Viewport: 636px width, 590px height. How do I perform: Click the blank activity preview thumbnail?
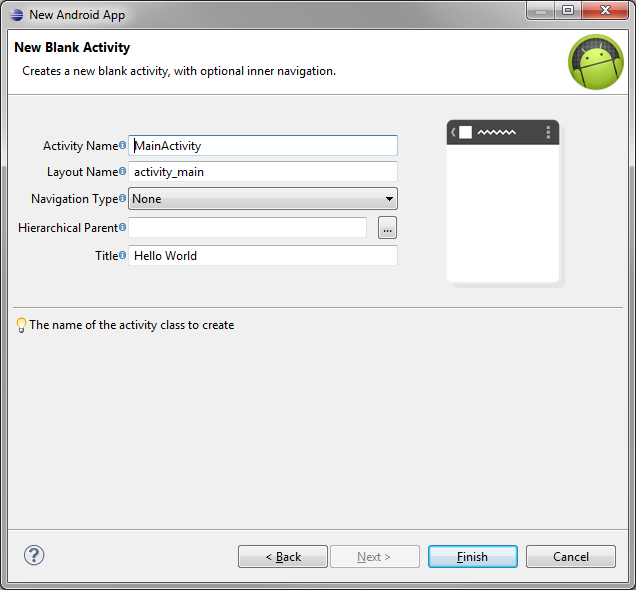pos(503,201)
